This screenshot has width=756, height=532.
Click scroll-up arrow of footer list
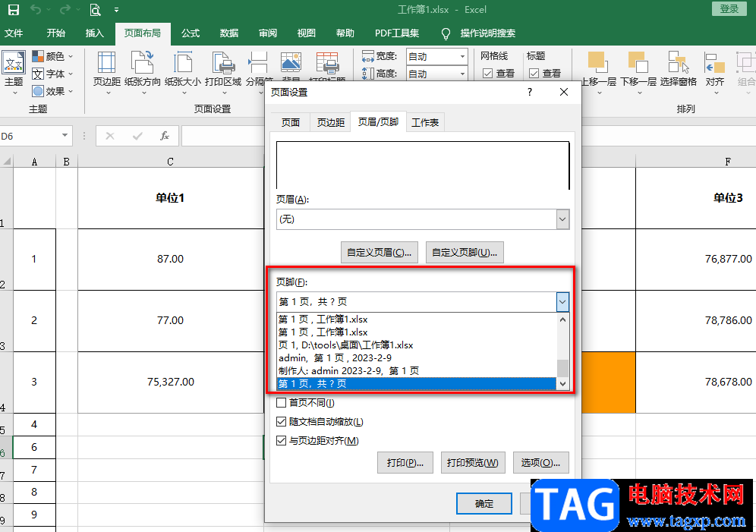click(x=562, y=319)
